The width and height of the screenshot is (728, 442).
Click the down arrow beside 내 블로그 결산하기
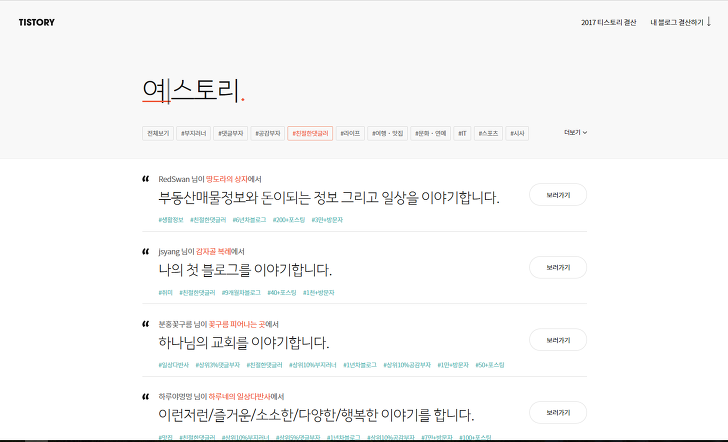[708, 22]
